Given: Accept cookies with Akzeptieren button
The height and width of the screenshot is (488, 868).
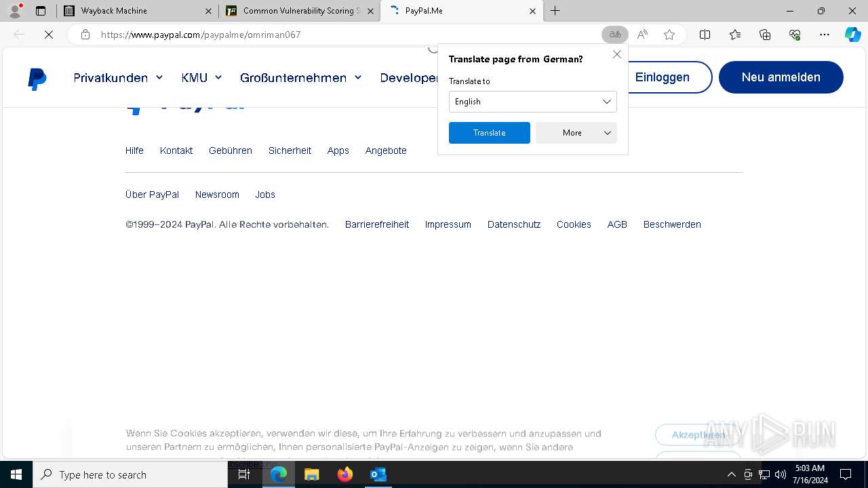Looking at the screenshot, I should pos(698,434).
